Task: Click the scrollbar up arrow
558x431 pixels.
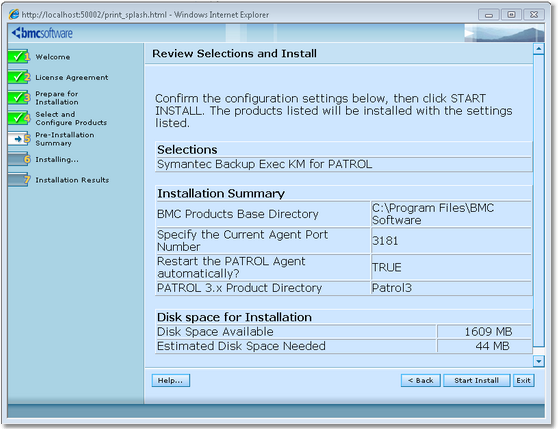Action: 538,49
